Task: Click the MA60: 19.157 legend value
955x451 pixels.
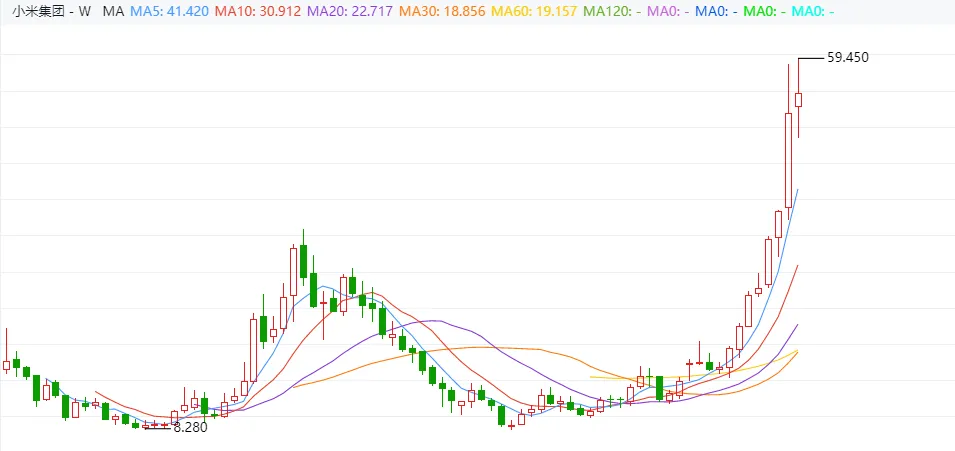Action: pos(534,11)
